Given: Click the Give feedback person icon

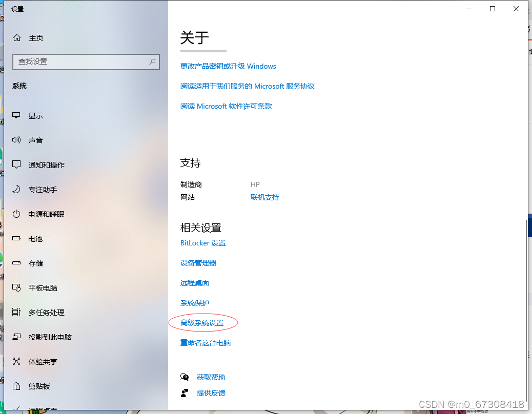Looking at the screenshot, I should pyautogui.click(x=185, y=393).
